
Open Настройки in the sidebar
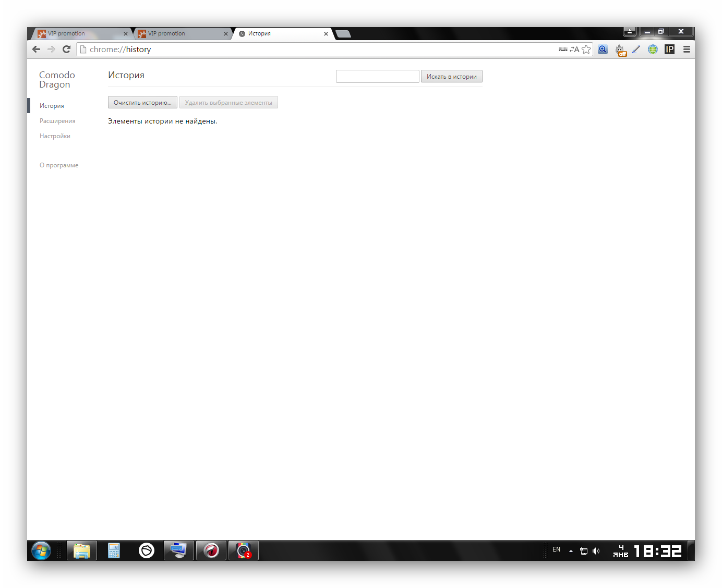coord(55,136)
